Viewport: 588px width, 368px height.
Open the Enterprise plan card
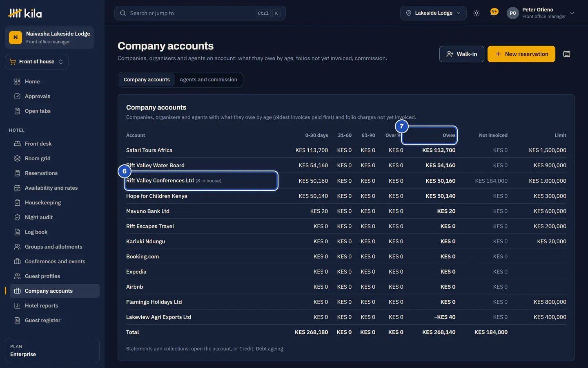tap(52, 350)
